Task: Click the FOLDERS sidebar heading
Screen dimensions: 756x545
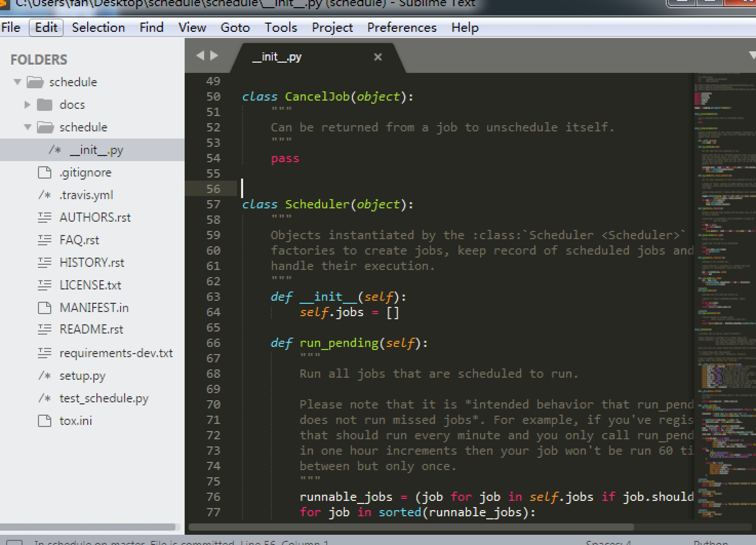Action: pyautogui.click(x=38, y=60)
